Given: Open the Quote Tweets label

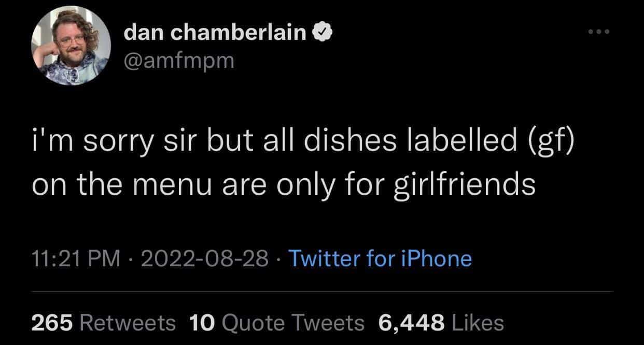Looking at the screenshot, I should 293,323.
